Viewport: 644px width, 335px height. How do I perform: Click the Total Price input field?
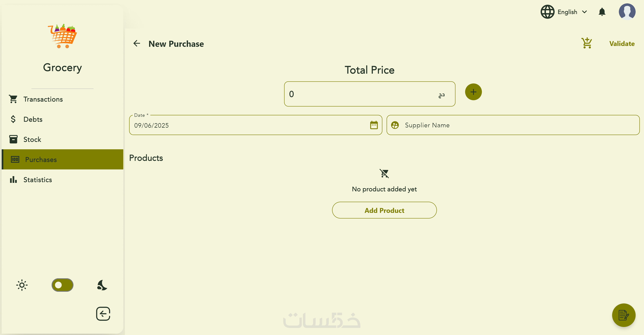[360, 94]
